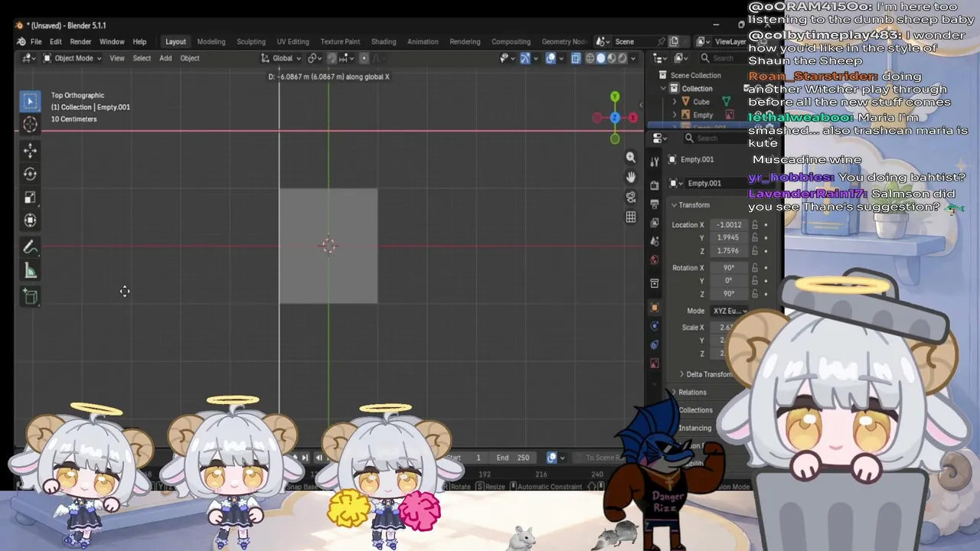Open the Object Mode dropdown
This screenshot has width=980, height=551.
tap(73, 58)
